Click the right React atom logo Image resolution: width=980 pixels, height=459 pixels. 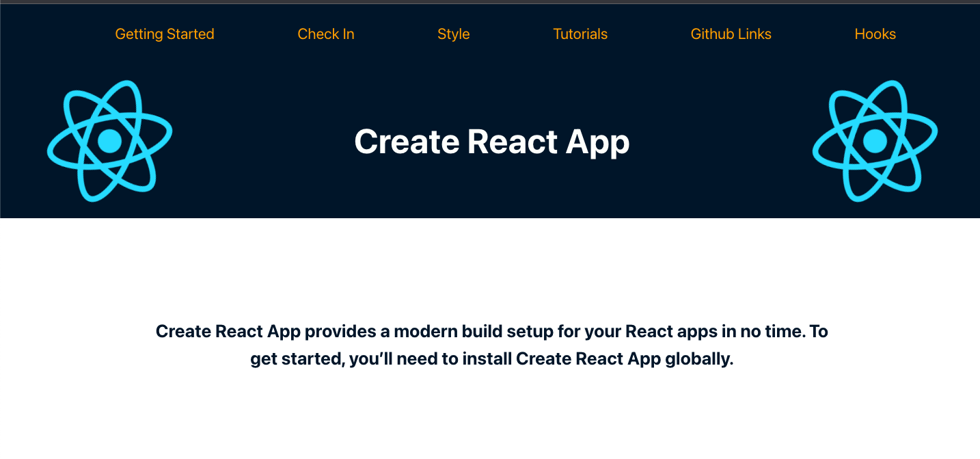(875, 141)
